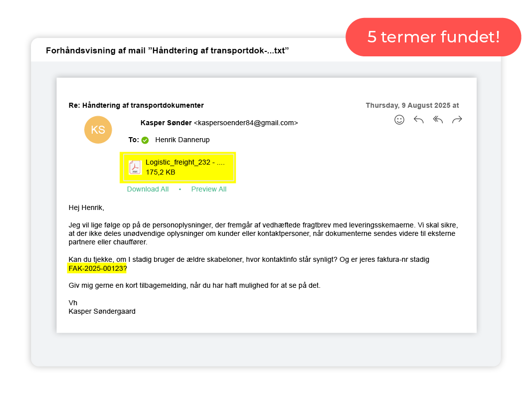Click the "5 termer fundet!" badge
This screenshot has height=399, width=532.
click(433, 37)
